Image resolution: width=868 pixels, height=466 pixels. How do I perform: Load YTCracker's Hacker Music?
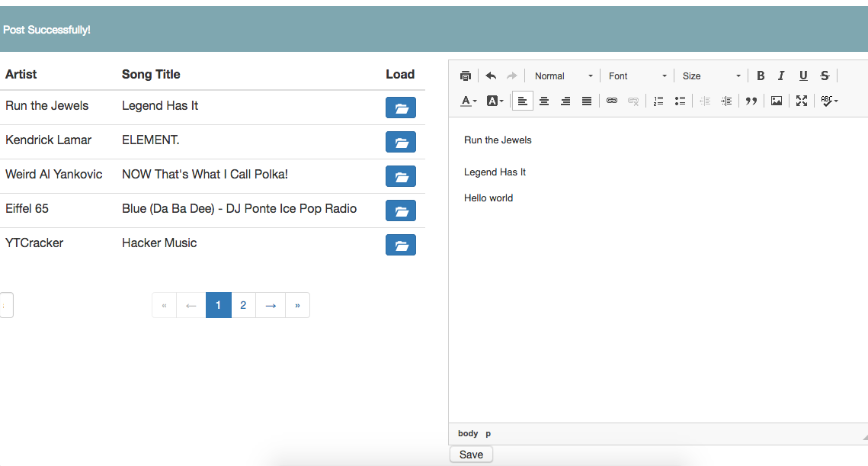click(401, 245)
